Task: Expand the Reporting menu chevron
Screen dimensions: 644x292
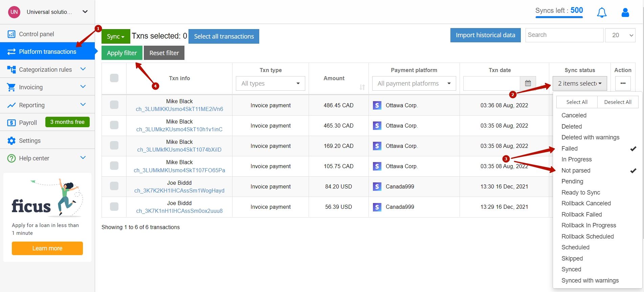Action: pos(83,105)
